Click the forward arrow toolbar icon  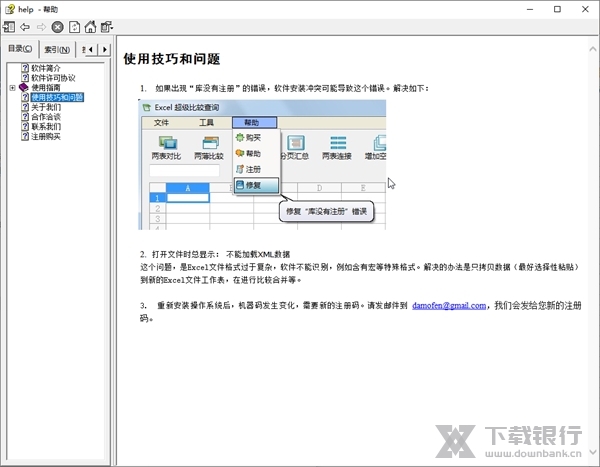point(41,27)
